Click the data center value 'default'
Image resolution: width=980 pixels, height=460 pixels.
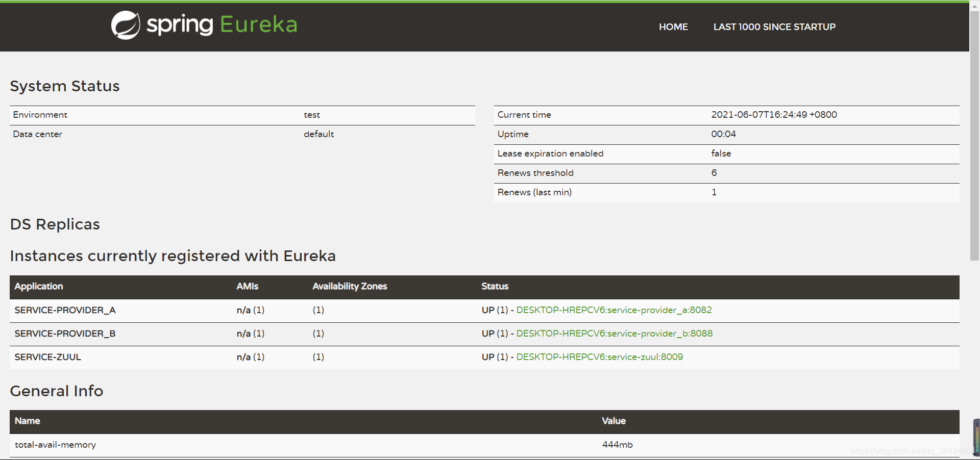[319, 134]
